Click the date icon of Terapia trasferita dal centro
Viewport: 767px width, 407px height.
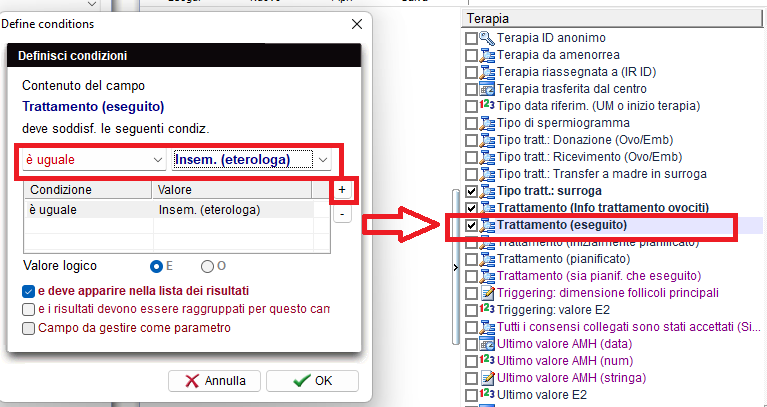click(487, 89)
